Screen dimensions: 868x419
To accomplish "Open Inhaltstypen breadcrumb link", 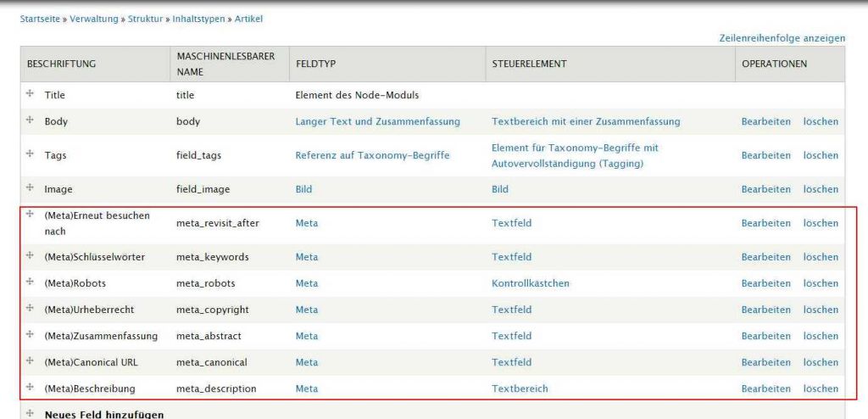I will 199,18.
